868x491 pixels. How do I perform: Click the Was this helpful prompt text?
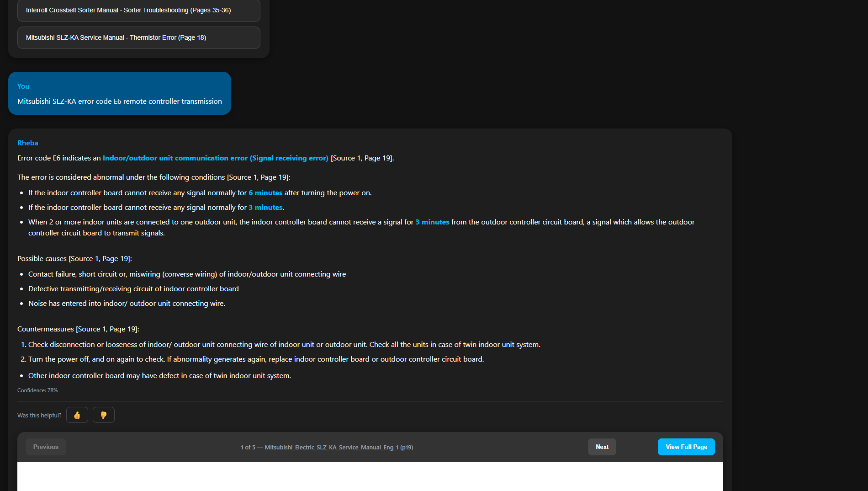point(39,415)
